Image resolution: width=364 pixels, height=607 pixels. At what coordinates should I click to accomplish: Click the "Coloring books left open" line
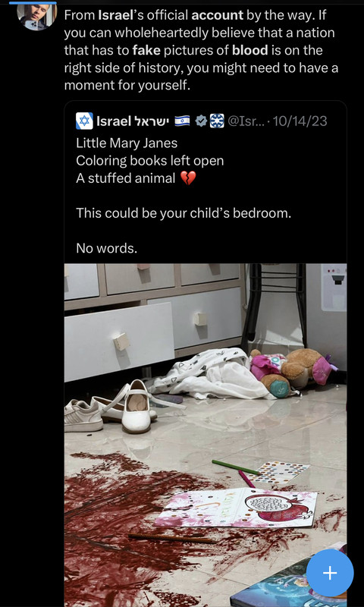[149, 161]
